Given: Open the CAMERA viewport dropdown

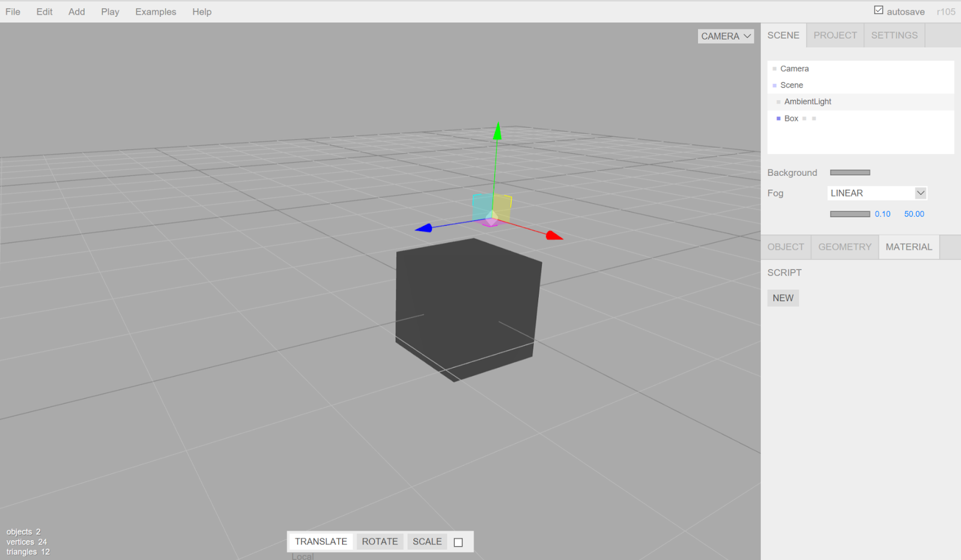Looking at the screenshot, I should coord(725,36).
